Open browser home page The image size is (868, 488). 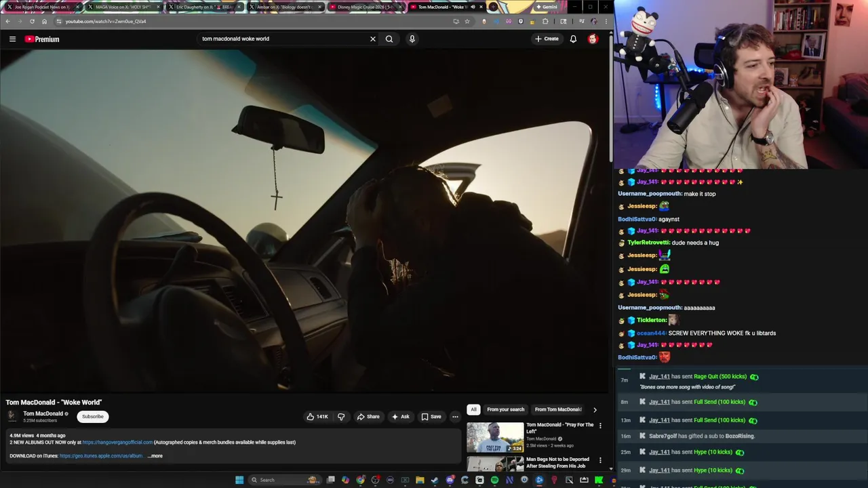[45, 21]
